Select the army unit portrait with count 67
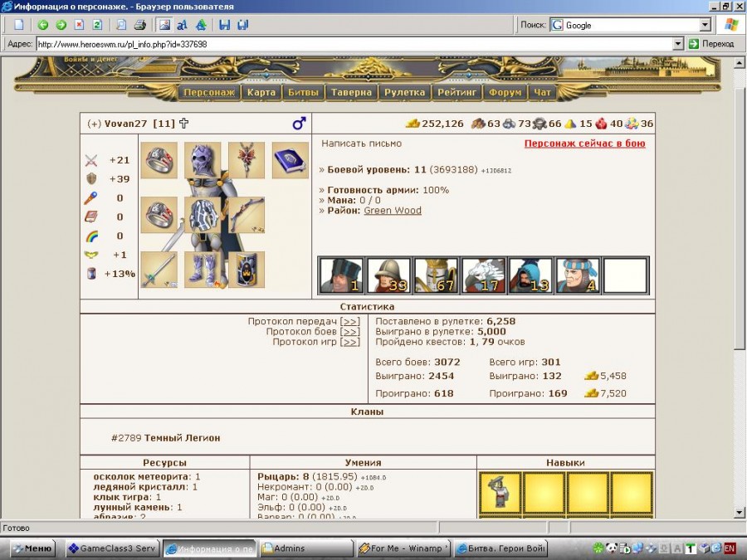Screen dimensions: 747x560 point(436,275)
